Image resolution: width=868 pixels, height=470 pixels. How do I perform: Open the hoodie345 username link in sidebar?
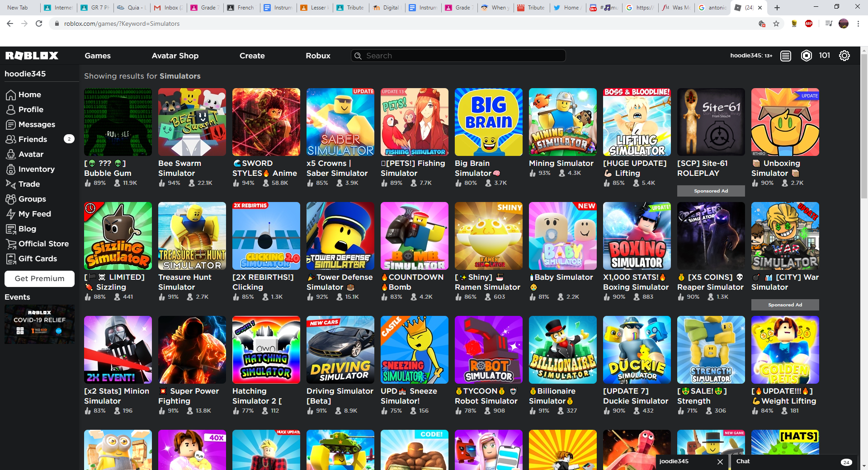point(25,74)
